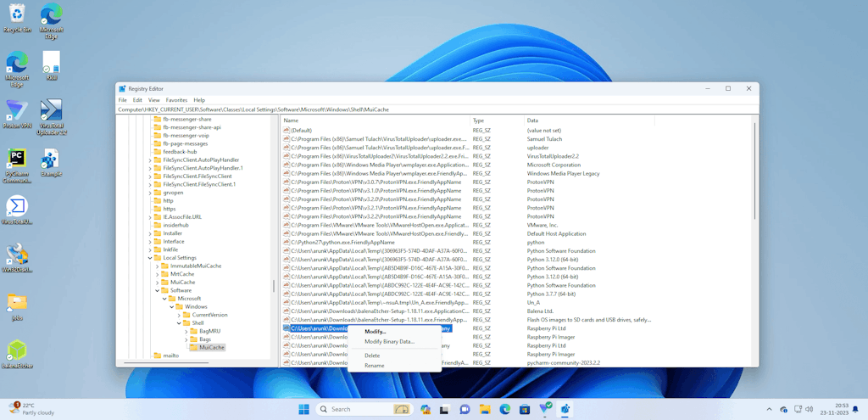The image size is (868, 420).
Task: Expand the ImmutableMuiCache key
Action: (157, 266)
